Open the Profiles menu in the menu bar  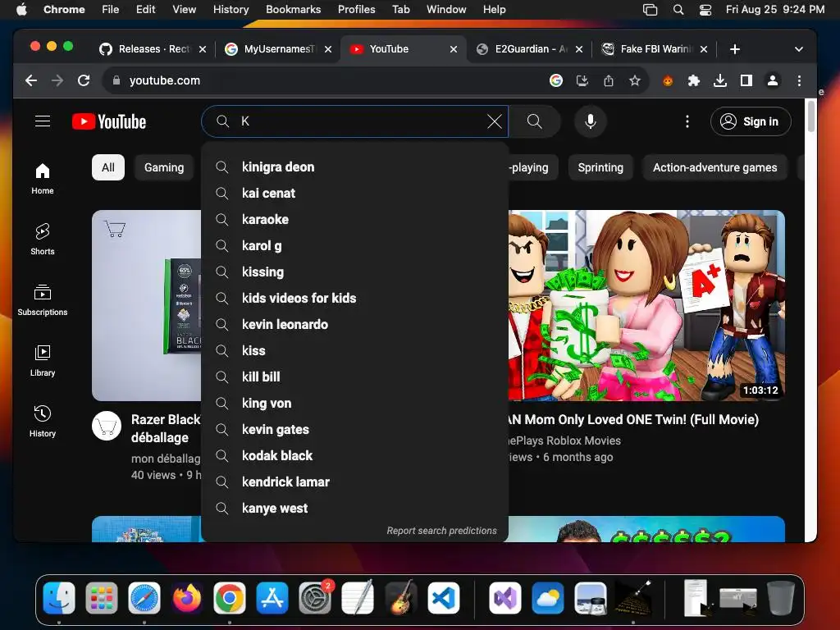pyautogui.click(x=356, y=9)
